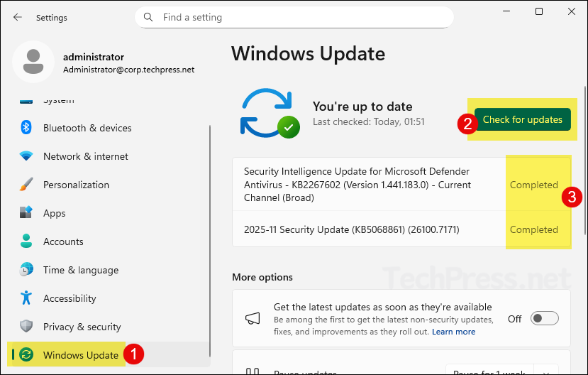
Task: Click the Network Wi-Fi icon
Action: tap(26, 156)
